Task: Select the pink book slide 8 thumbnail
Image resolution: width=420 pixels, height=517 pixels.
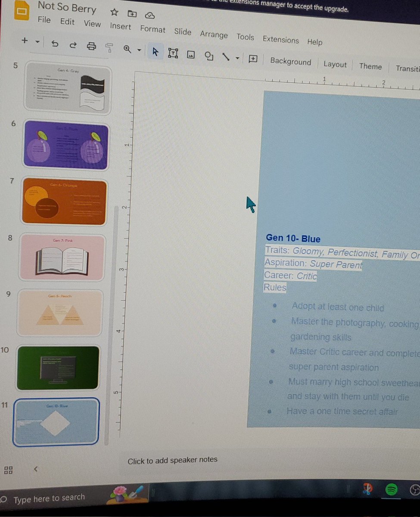Action: (62, 258)
